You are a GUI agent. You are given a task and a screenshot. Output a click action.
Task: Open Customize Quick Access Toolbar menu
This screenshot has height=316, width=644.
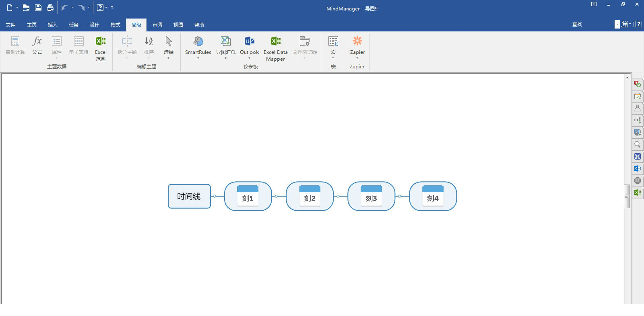tap(112, 8)
